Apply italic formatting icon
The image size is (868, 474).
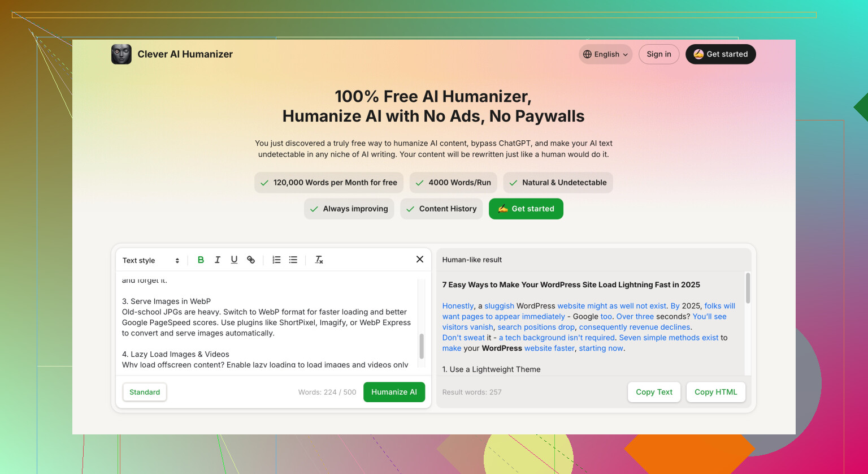[x=218, y=260]
